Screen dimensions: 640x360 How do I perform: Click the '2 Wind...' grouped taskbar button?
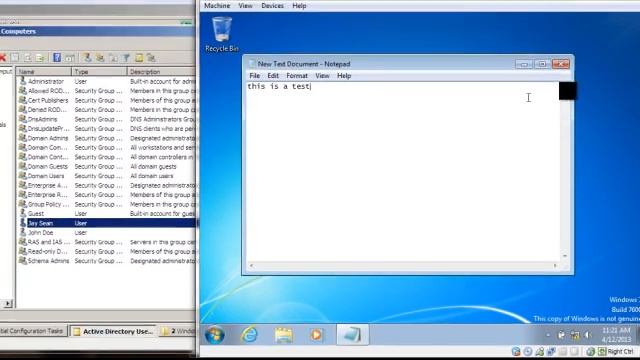(x=177, y=331)
